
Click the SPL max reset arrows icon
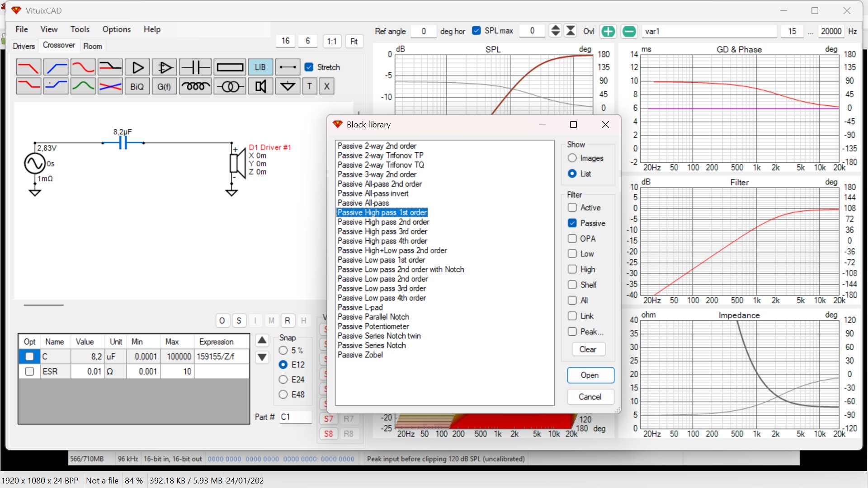571,31
